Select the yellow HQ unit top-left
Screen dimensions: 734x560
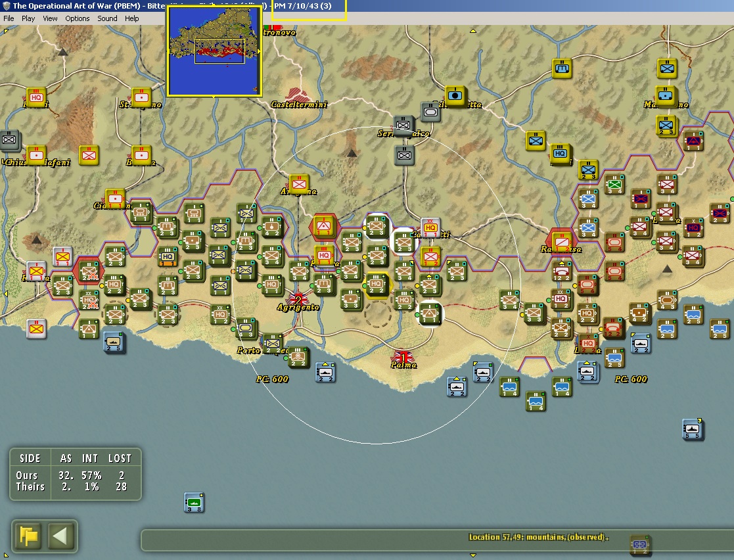coord(36,97)
